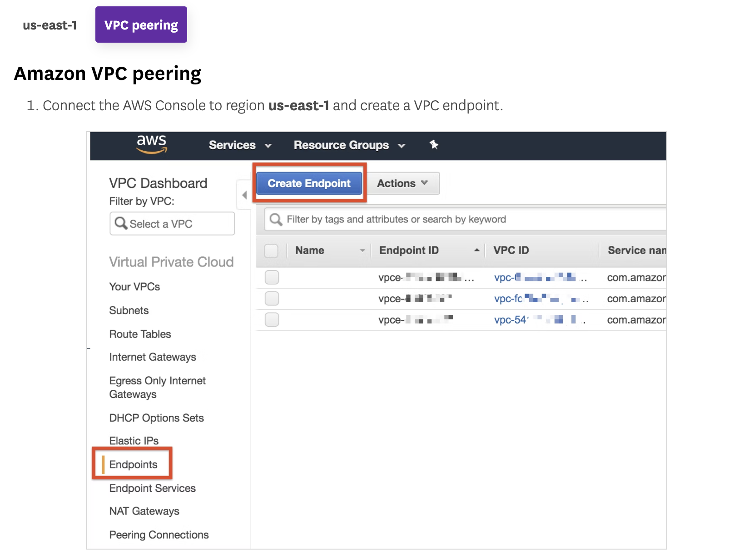The width and height of the screenshot is (734, 560).
Task: Open the Actions dropdown button
Action: click(402, 183)
